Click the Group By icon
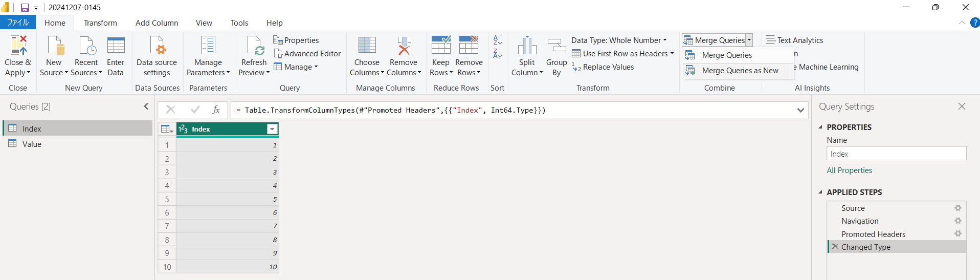 (x=556, y=46)
